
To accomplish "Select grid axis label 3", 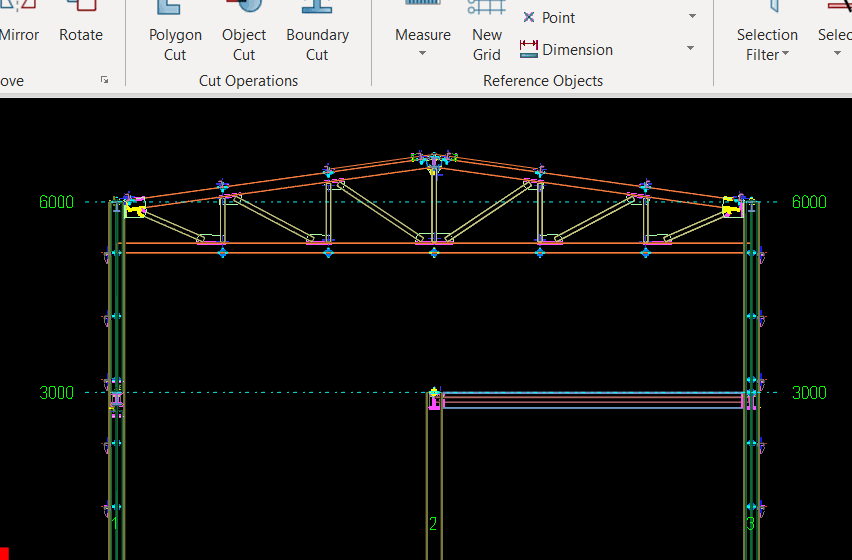I will (750, 524).
